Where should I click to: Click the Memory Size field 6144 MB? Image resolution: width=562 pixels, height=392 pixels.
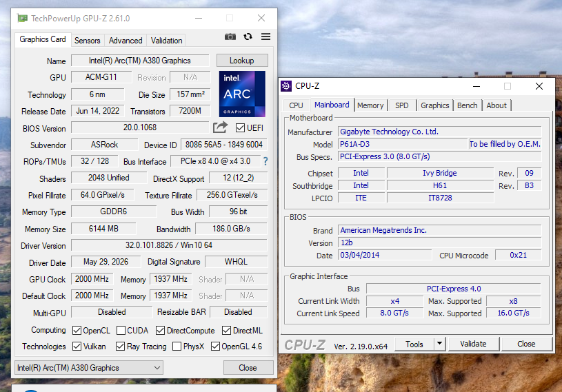click(103, 229)
